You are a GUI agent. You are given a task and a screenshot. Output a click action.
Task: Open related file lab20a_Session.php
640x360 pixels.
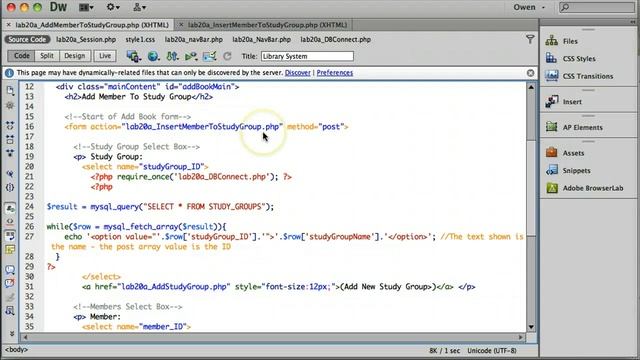click(x=86, y=40)
